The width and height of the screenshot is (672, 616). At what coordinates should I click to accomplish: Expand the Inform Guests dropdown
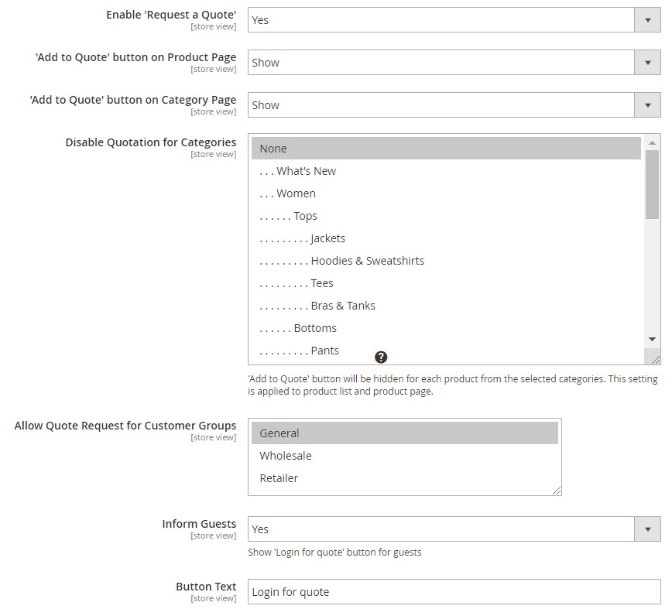[454, 529]
